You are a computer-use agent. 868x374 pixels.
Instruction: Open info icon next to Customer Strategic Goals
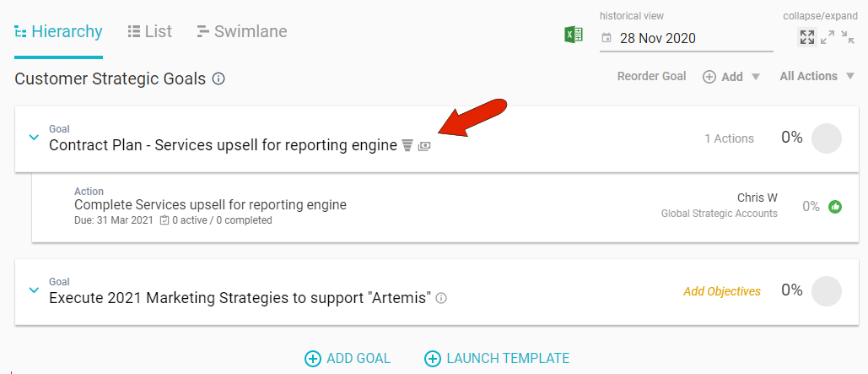[218, 79]
